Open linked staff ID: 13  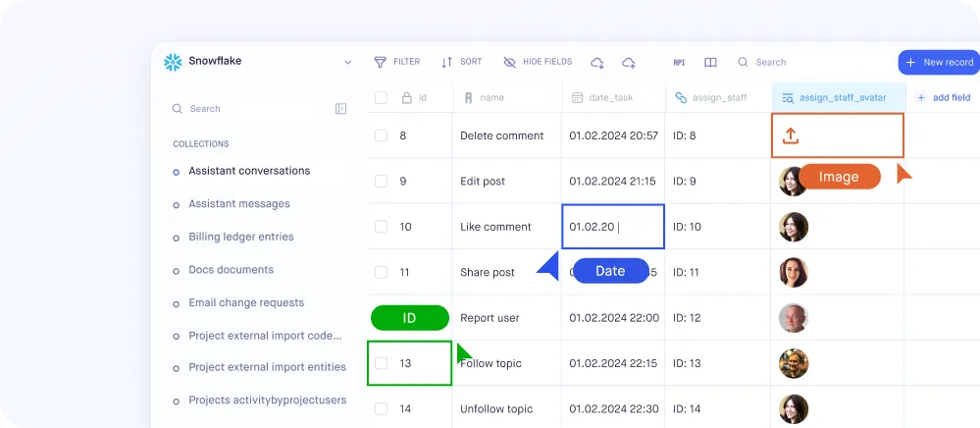tap(687, 363)
